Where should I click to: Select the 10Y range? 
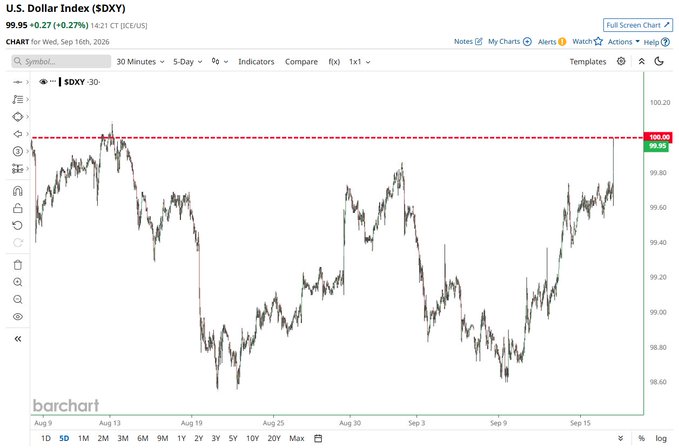pyautogui.click(x=252, y=438)
